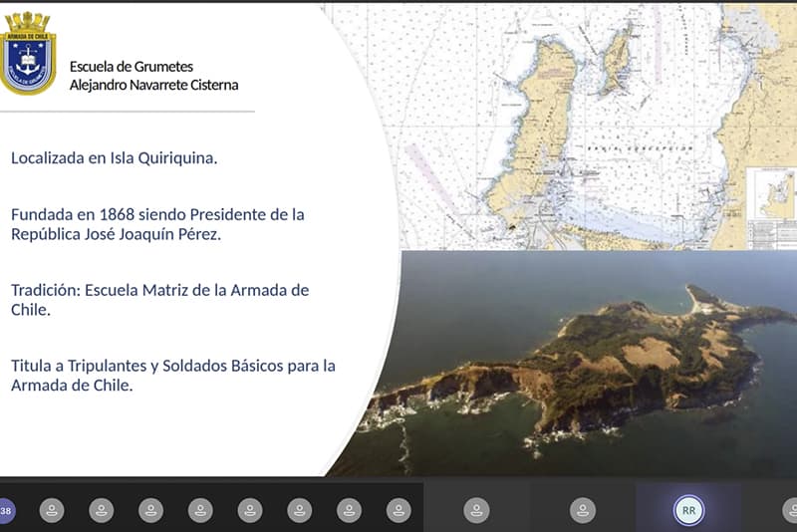The image size is (797, 532).
Task: Select the 'Alejandro Navarrete Cisterna' subtitle text
Action: pos(153,85)
